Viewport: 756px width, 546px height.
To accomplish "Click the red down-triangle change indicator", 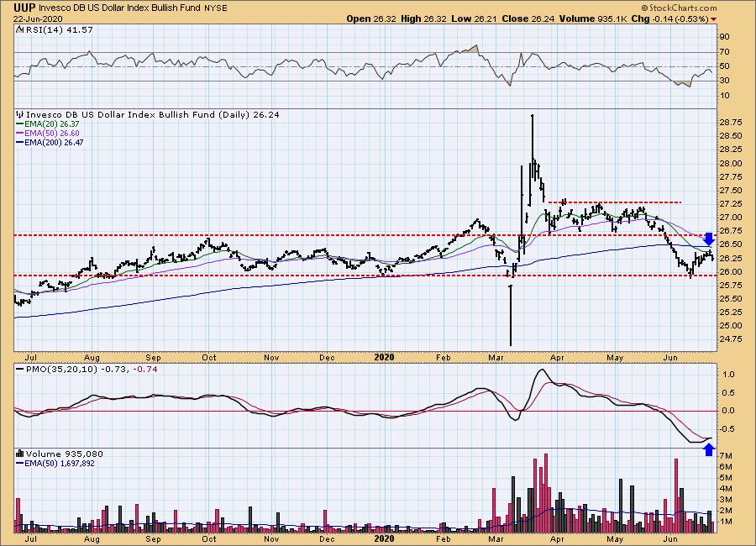I will coord(713,19).
